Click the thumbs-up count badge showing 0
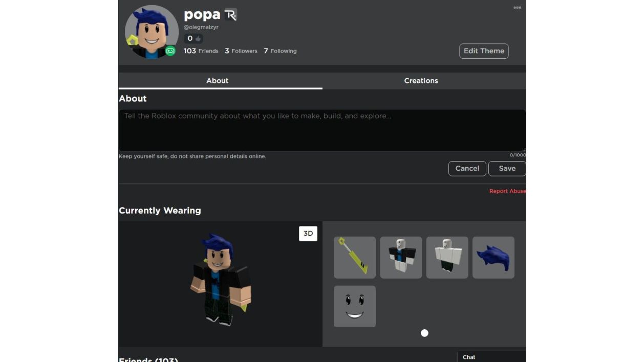 pyautogui.click(x=194, y=38)
